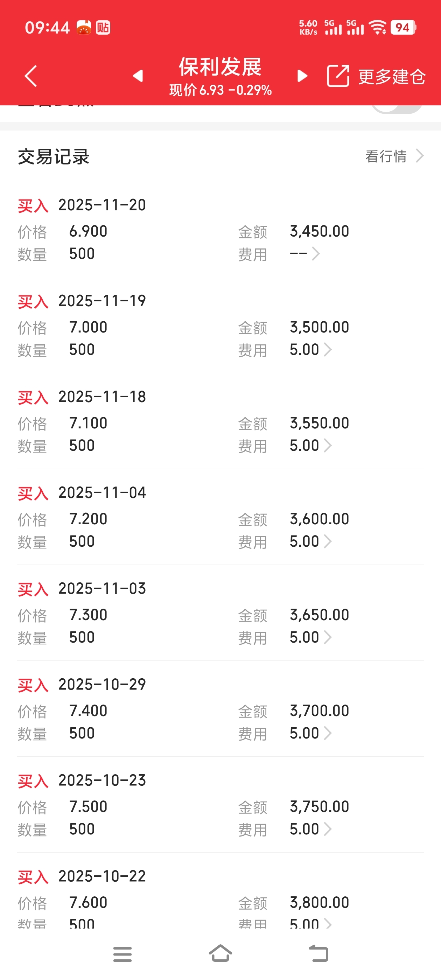
Task: Switch to next stock with right triangle
Action: point(302,76)
